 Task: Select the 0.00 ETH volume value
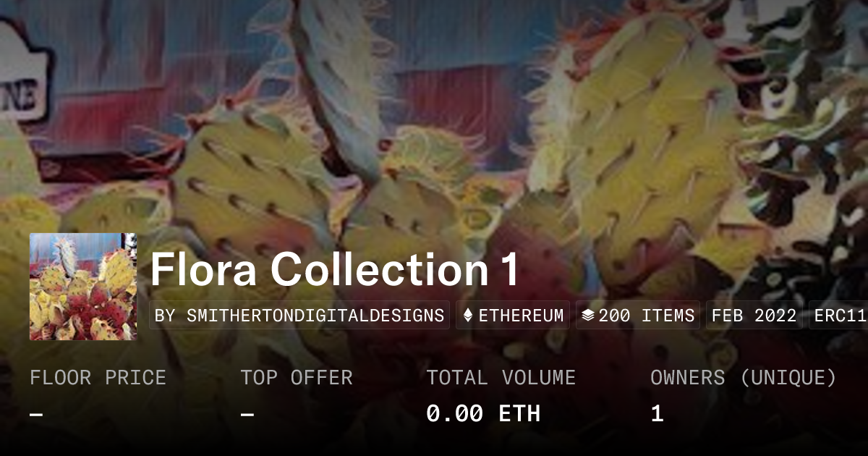click(483, 413)
